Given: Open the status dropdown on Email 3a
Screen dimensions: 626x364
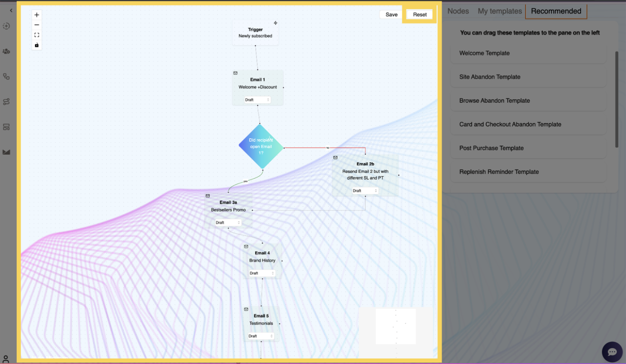Looking at the screenshot, I should pyautogui.click(x=228, y=222).
